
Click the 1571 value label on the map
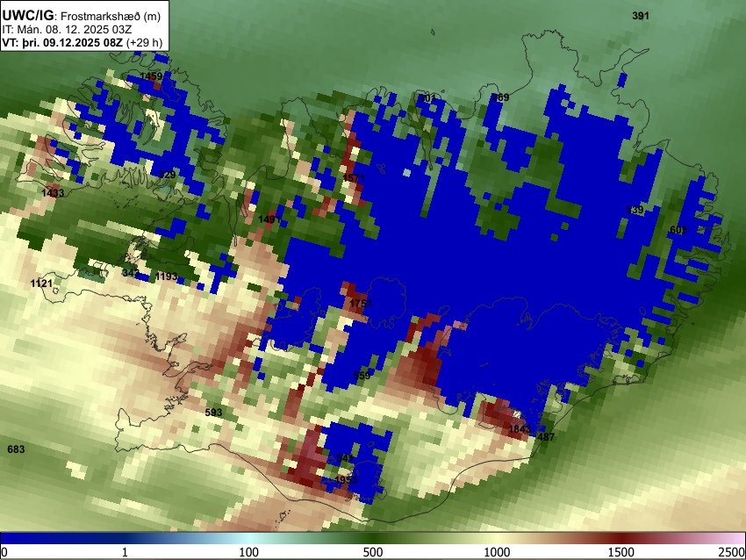(x=354, y=178)
